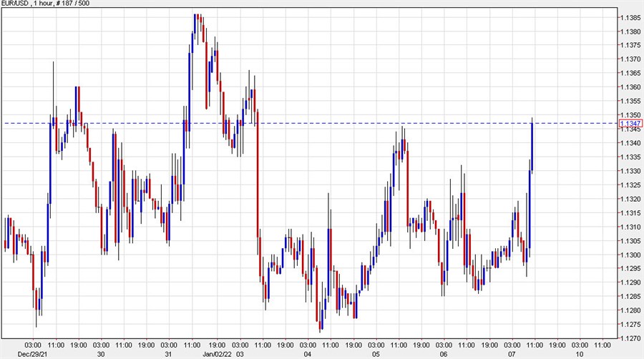Click the 1.1355 price axis label
644x359 pixels.
pos(630,101)
